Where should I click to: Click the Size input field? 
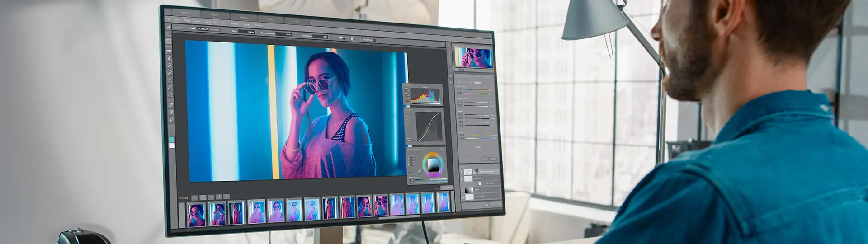point(246,32)
